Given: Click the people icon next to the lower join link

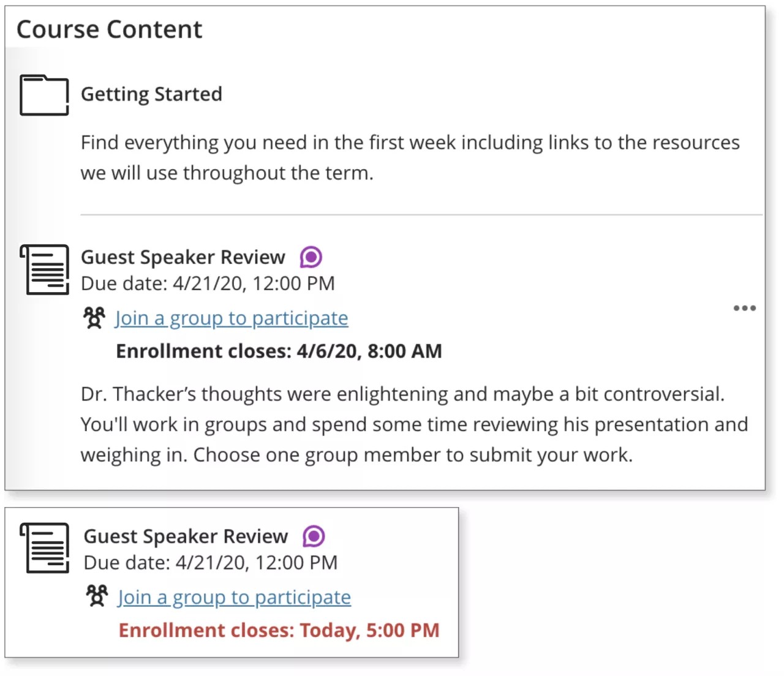Looking at the screenshot, I should 97,597.
